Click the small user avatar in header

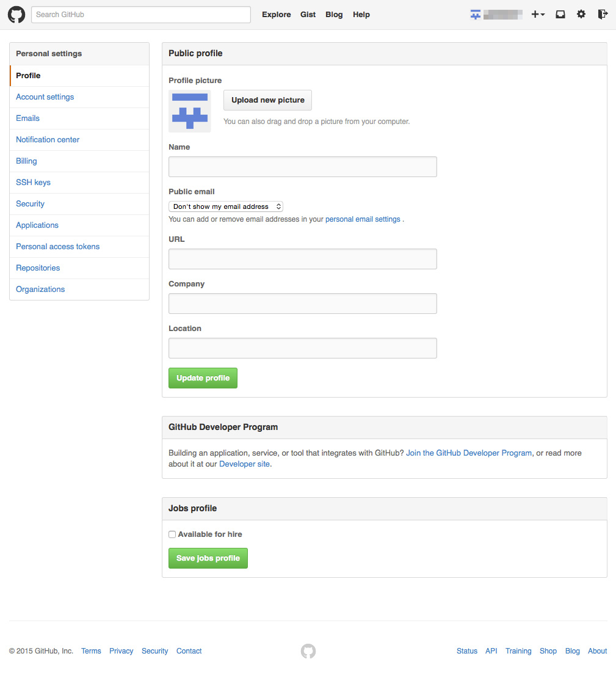click(476, 15)
